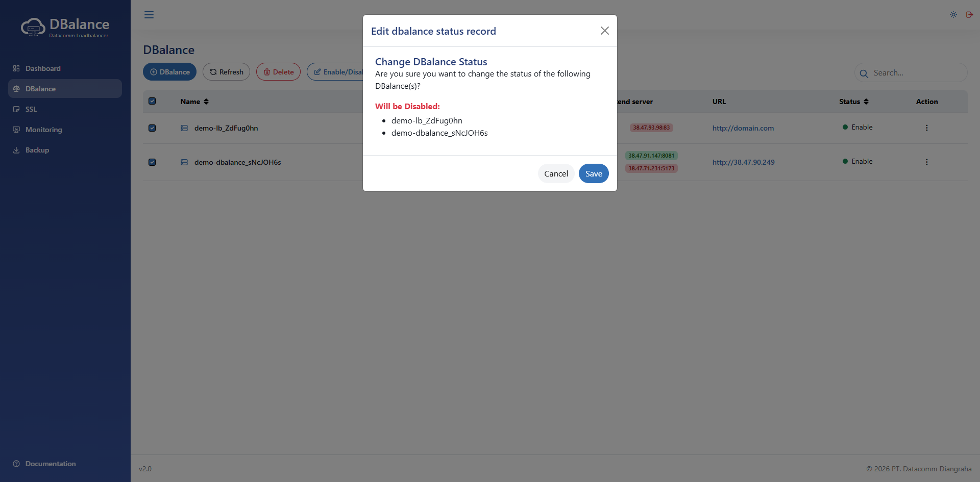Image resolution: width=980 pixels, height=482 pixels.
Task: Toggle the light/dark theme sun icon
Action: click(x=953, y=15)
